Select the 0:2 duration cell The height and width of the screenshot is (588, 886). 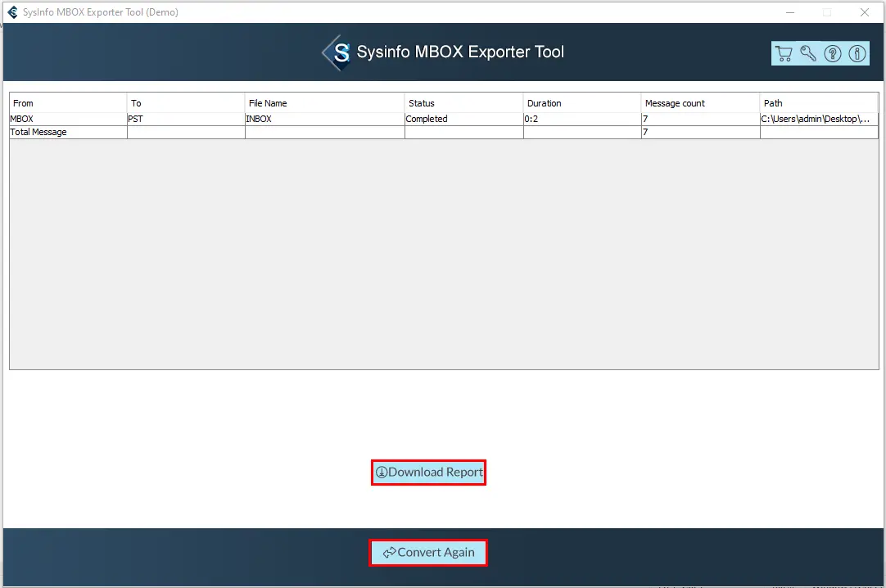click(582, 119)
